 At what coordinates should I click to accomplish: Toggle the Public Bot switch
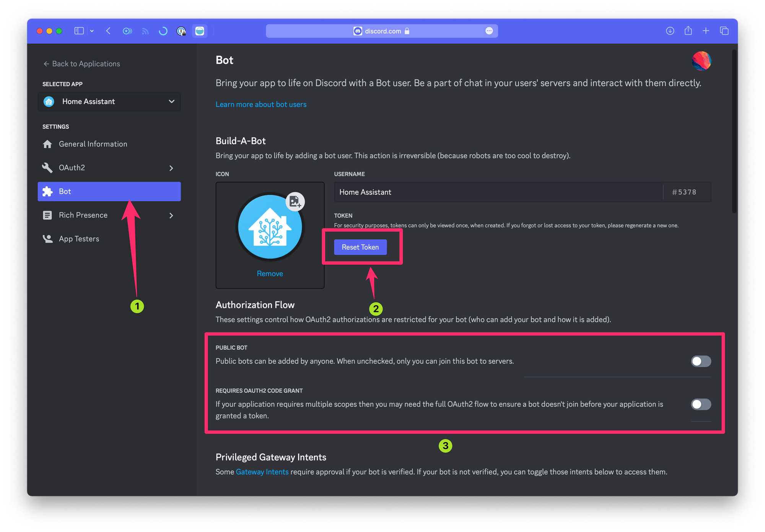click(x=701, y=361)
